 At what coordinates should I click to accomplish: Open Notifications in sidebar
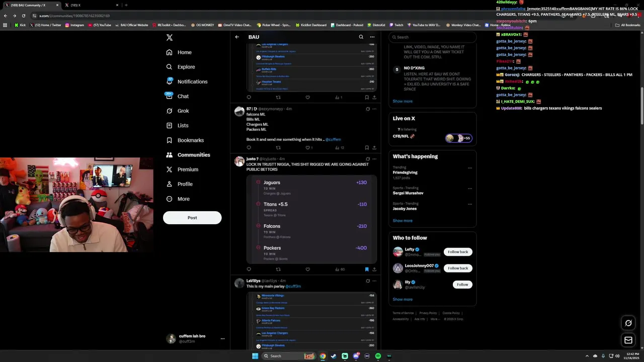(x=187, y=81)
